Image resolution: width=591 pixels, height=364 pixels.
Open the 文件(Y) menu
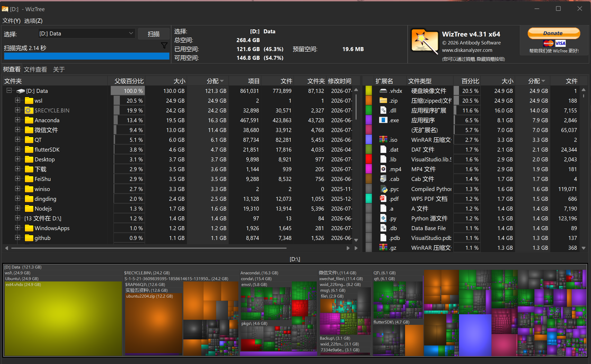pos(11,21)
